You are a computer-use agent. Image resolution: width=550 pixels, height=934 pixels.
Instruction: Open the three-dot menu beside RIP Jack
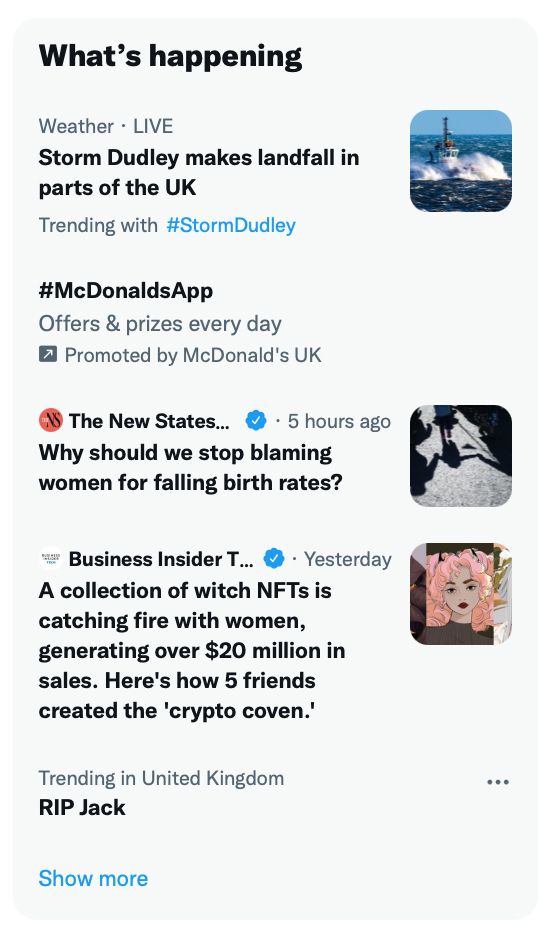tap(498, 782)
